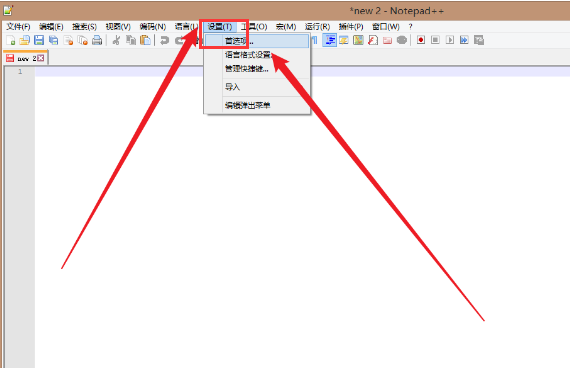
Task: Click the grey monitoring toolbar icon
Action: (402, 40)
